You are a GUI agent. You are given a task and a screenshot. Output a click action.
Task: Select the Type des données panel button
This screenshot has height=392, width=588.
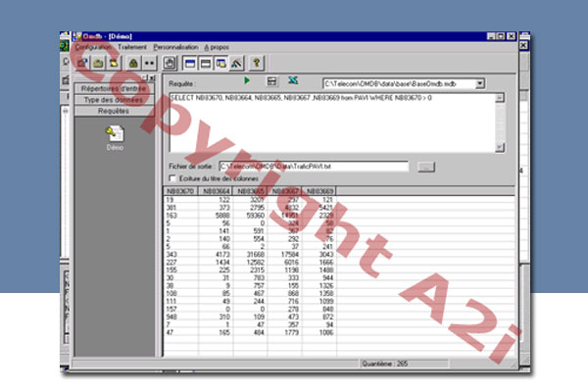click(113, 99)
